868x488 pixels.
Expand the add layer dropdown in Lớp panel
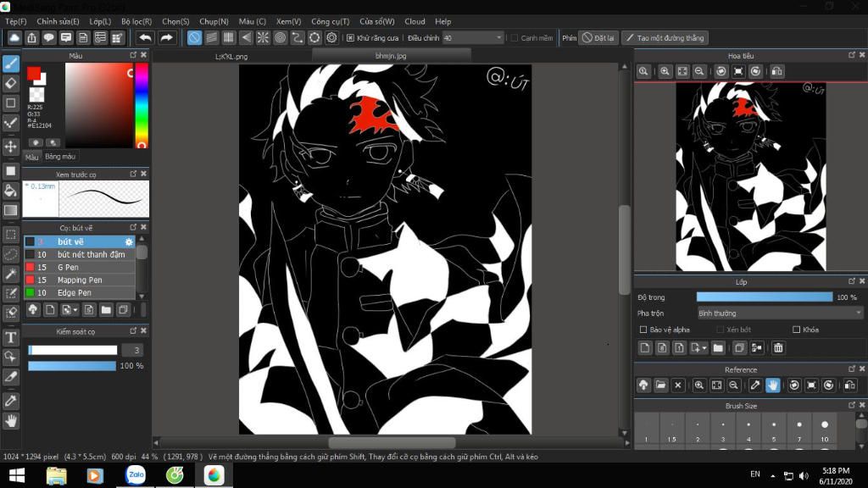coord(704,348)
